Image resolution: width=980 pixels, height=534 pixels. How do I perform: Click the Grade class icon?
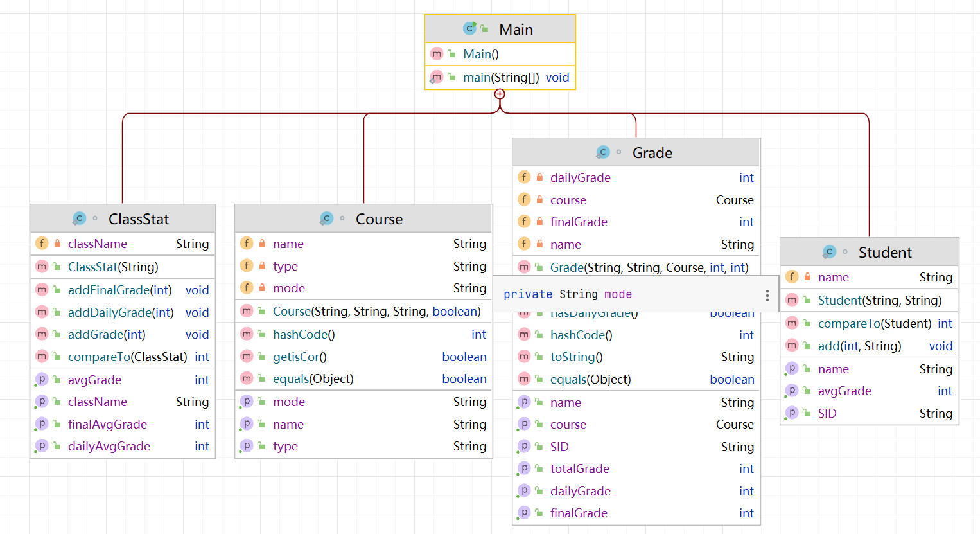(x=602, y=152)
